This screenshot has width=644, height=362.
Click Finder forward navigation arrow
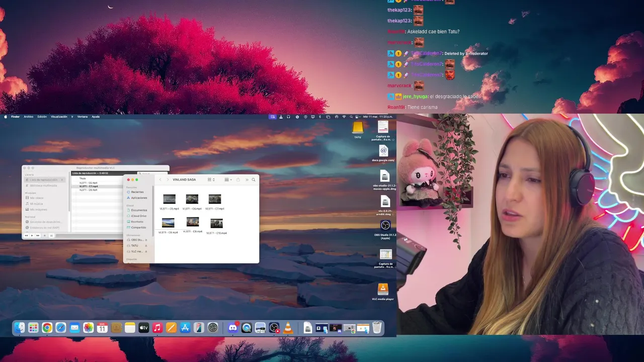pos(168,179)
